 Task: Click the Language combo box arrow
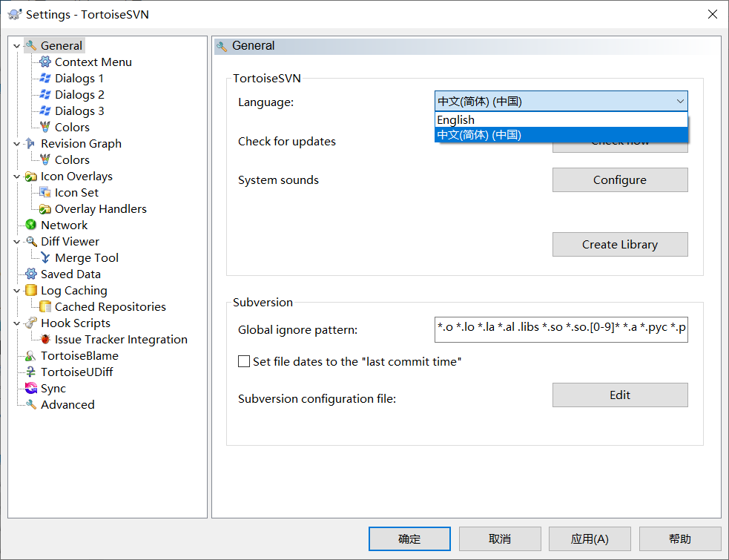[x=680, y=102]
